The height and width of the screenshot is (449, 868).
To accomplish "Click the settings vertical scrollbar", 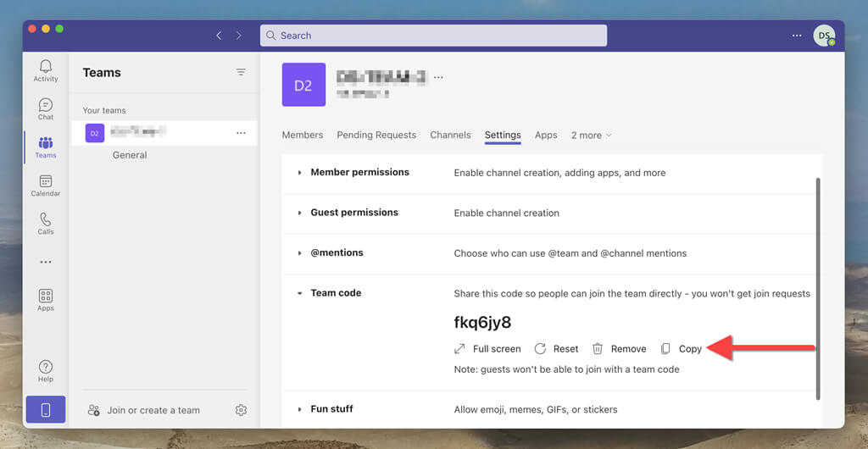I will (818, 289).
